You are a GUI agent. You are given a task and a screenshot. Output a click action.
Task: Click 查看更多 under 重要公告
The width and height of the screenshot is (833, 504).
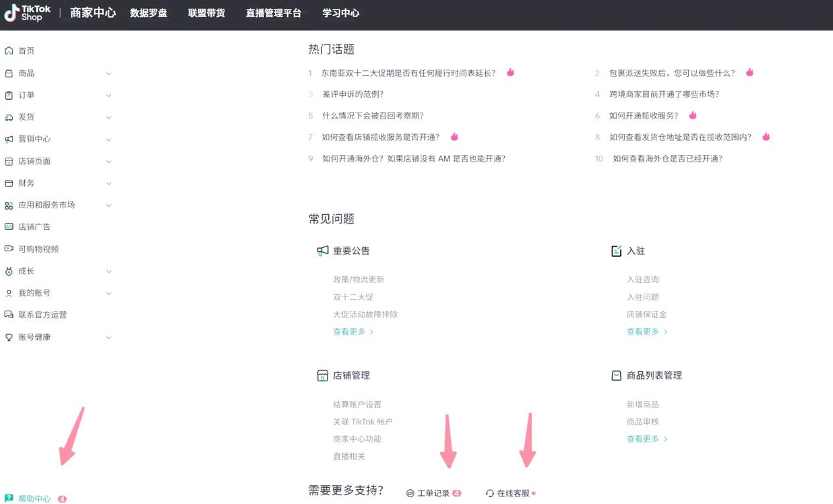(349, 331)
